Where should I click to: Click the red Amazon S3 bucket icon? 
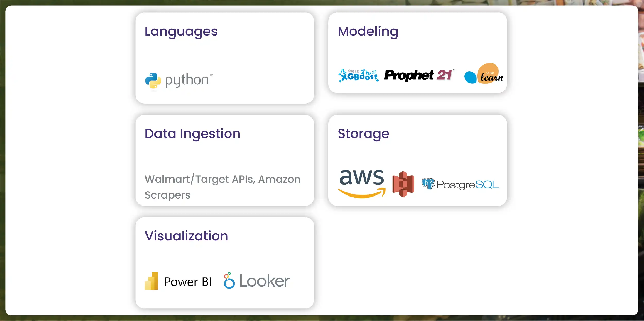tap(403, 184)
